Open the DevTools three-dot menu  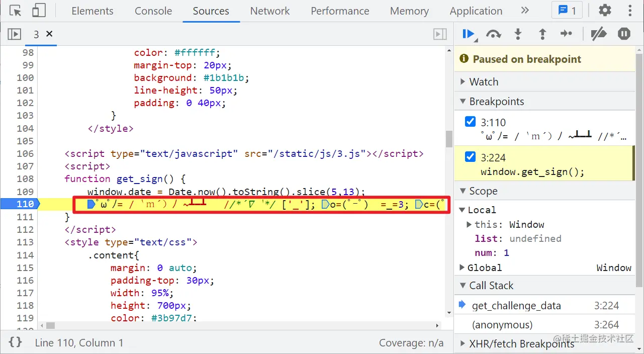point(630,11)
